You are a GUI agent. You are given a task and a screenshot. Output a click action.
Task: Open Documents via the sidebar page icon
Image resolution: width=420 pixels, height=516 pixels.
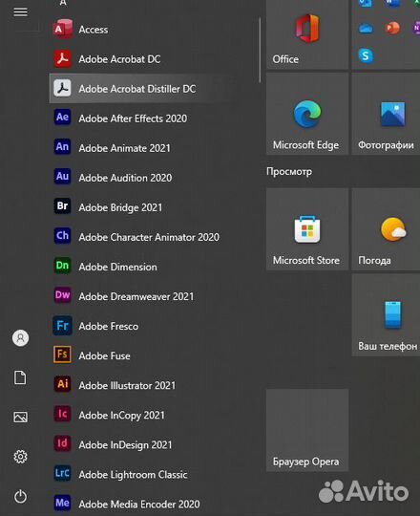(20, 377)
